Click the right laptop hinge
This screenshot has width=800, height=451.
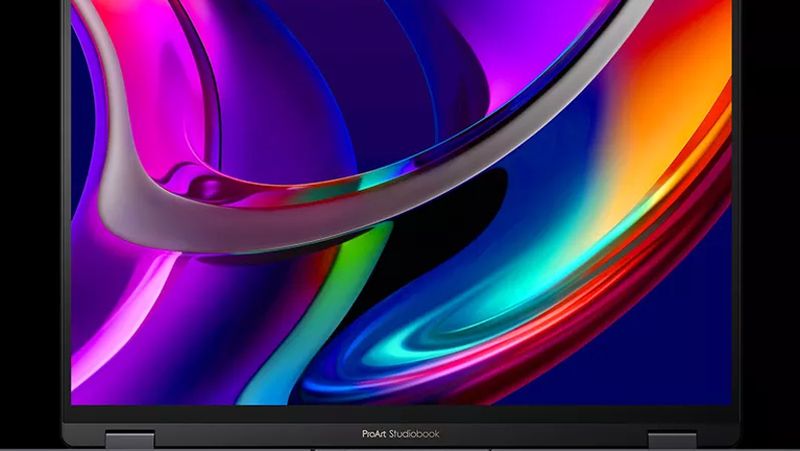[x=672, y=440]
